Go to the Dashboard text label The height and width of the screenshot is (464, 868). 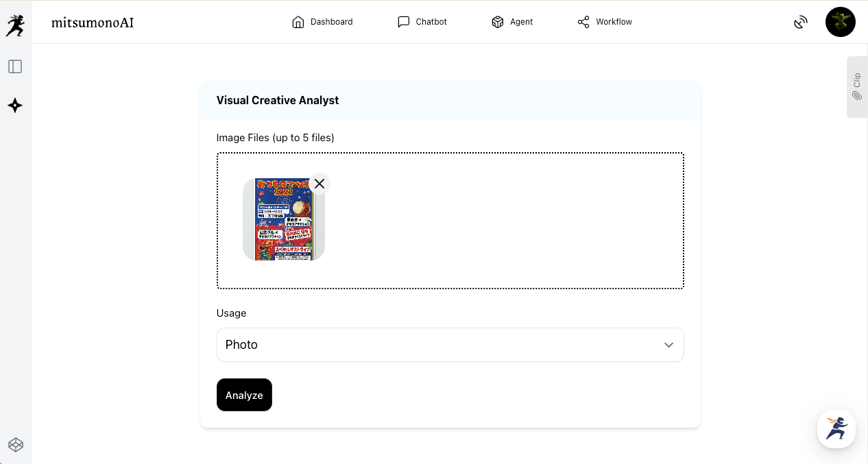(x=331, y=22)
